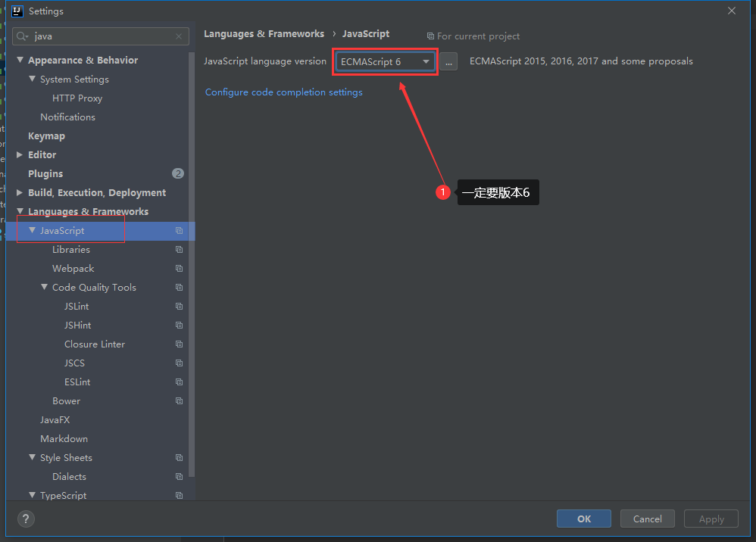Open the Keymap settings page

(46, 135)
